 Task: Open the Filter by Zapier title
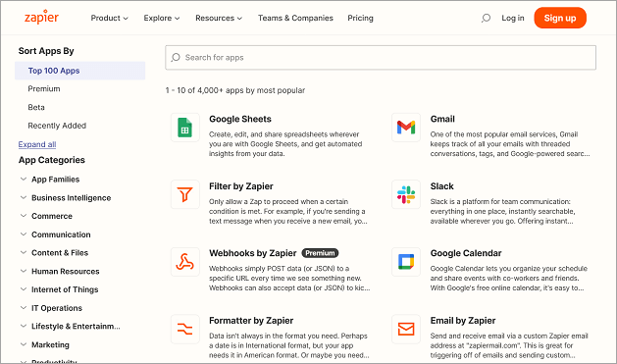click(x=241, y=186)
